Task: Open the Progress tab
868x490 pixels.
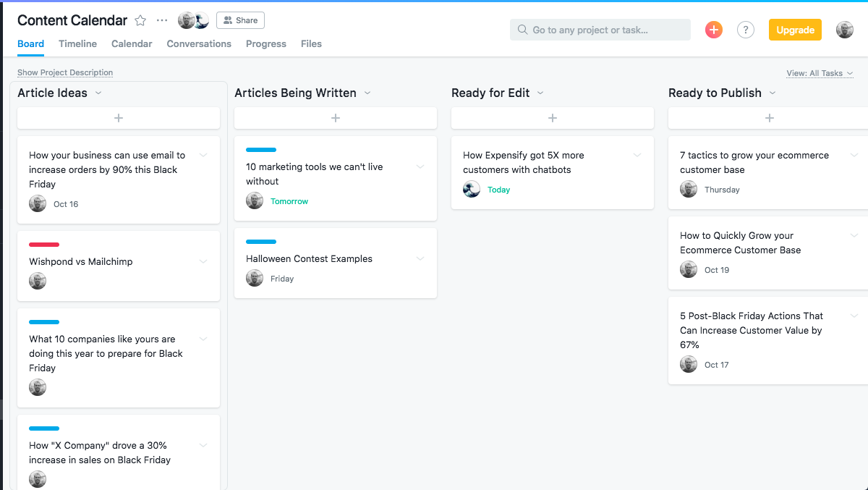Action: coord(266,43)
